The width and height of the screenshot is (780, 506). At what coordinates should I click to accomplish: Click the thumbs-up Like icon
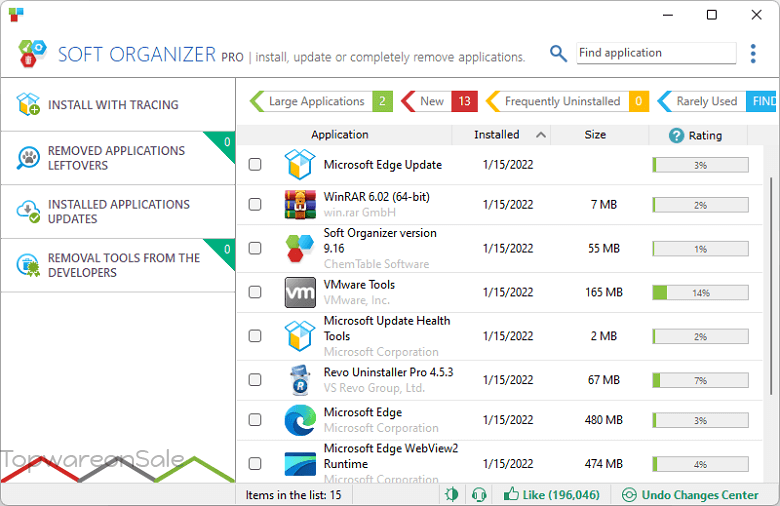511,494
